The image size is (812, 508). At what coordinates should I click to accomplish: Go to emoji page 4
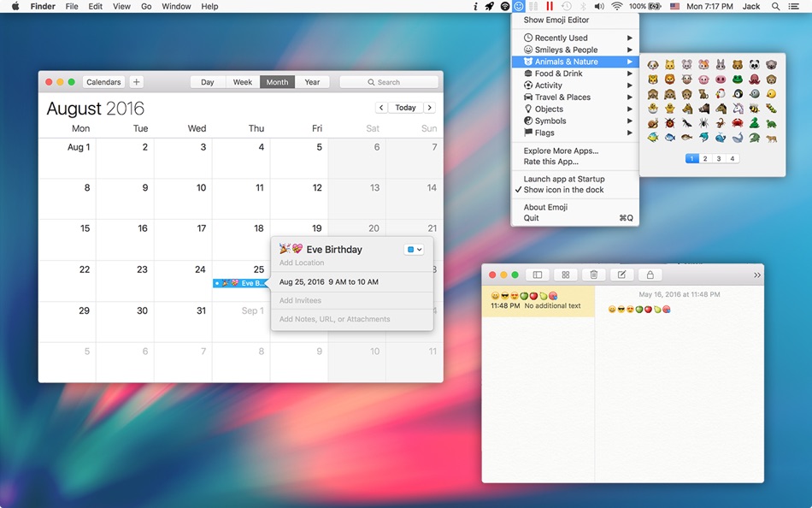click(733, 158)
